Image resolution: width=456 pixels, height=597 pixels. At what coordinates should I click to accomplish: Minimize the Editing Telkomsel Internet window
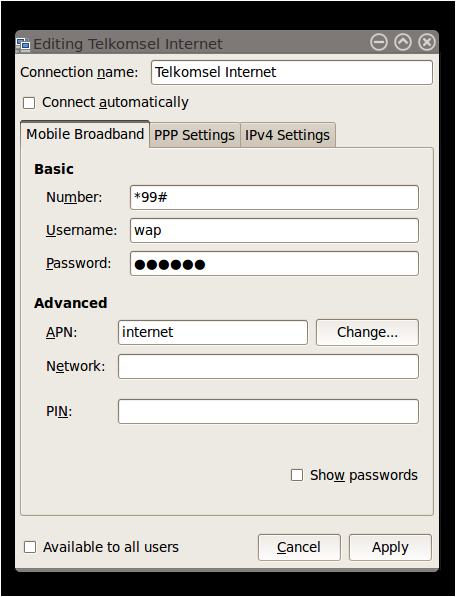click(379, 42)
